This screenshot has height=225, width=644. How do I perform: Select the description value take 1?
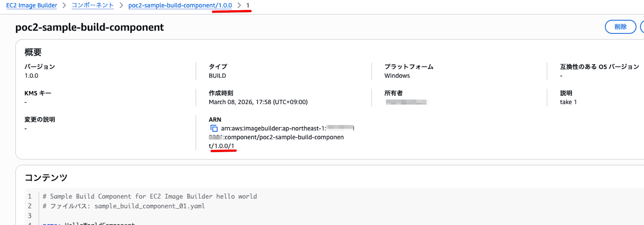tap(568, 102)
